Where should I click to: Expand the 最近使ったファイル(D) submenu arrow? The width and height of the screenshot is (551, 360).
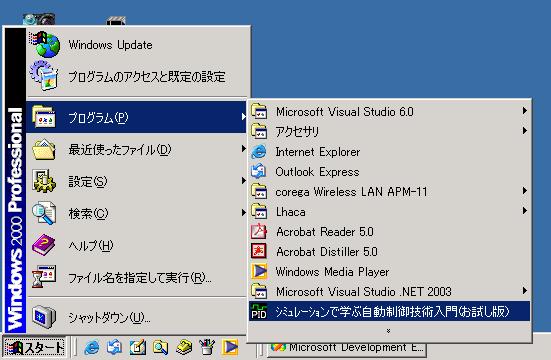point(243,149)
